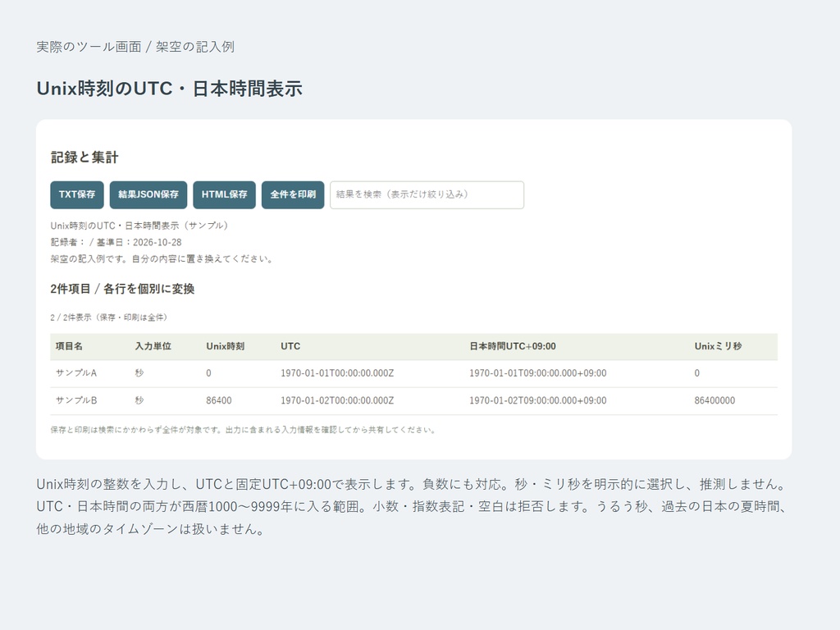
Task: Click Unix時刻 value 86400
Action: 219,400
